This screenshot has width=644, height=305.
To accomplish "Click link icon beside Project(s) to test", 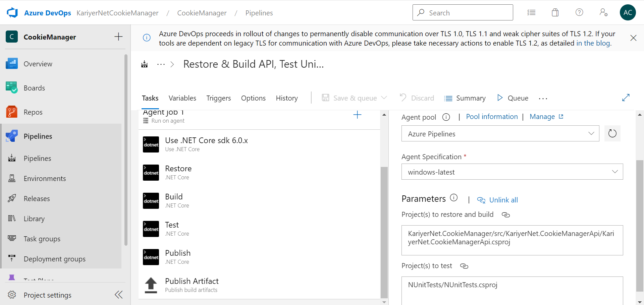I will point(464,266).
